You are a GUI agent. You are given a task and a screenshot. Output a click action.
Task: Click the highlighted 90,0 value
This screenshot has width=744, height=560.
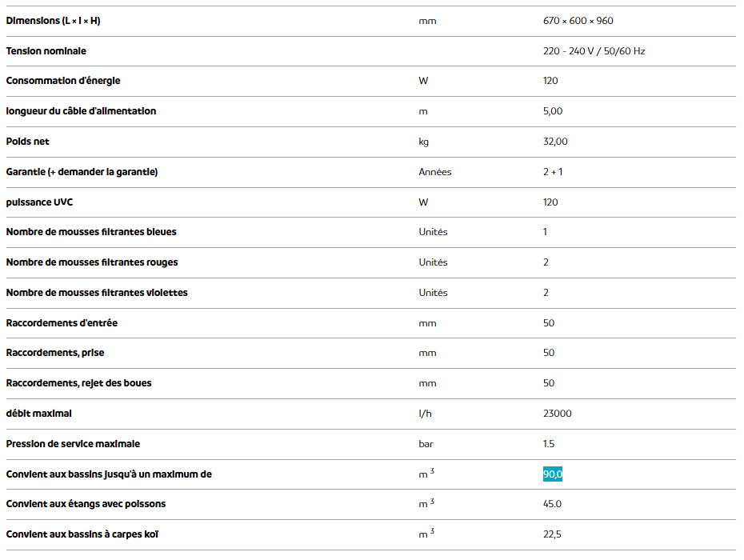[553, 474]
